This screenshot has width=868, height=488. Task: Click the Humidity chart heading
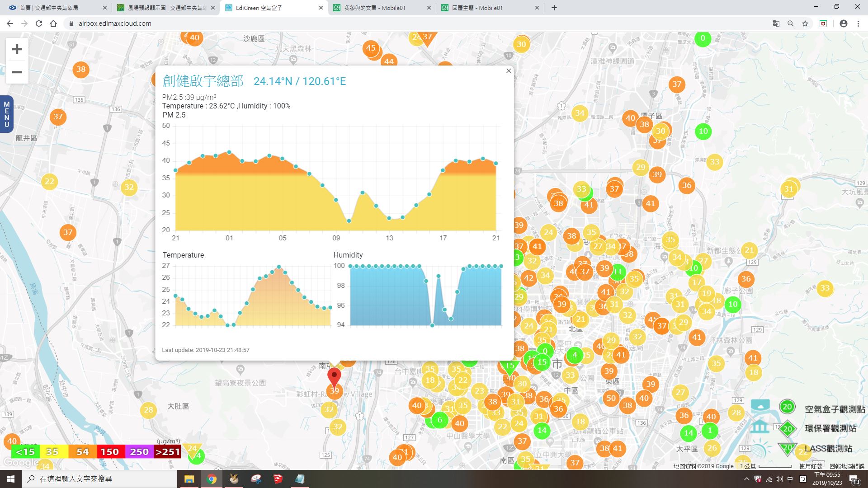pos(348,255)
